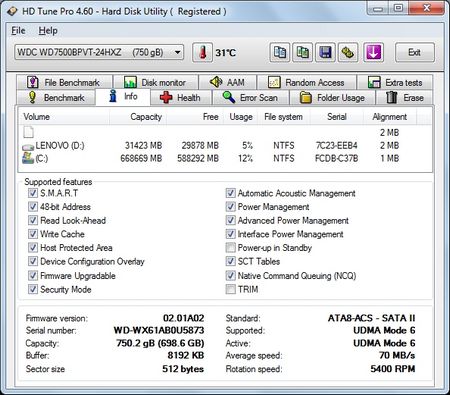The width and height of the screenshot is (450, 395).
Task: Go to the Health tab
Action: pyautogui.click(x=181, y=98)
